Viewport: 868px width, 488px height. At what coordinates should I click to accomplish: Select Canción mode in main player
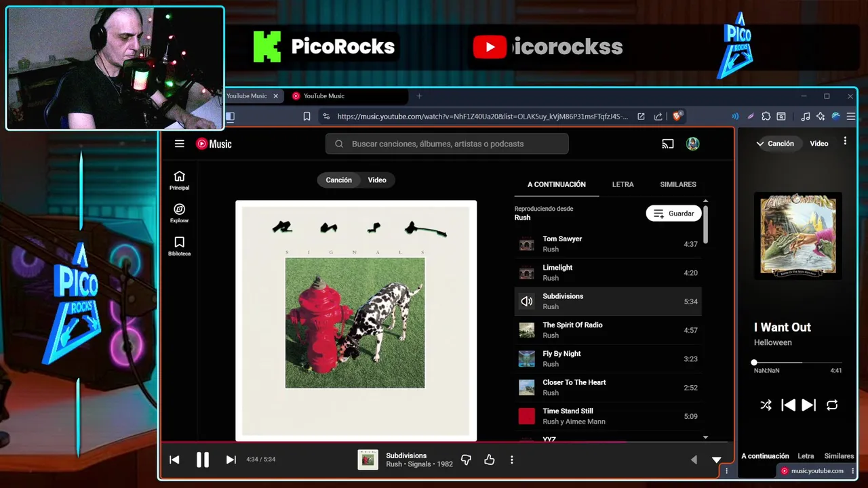[x=338, y=180]
